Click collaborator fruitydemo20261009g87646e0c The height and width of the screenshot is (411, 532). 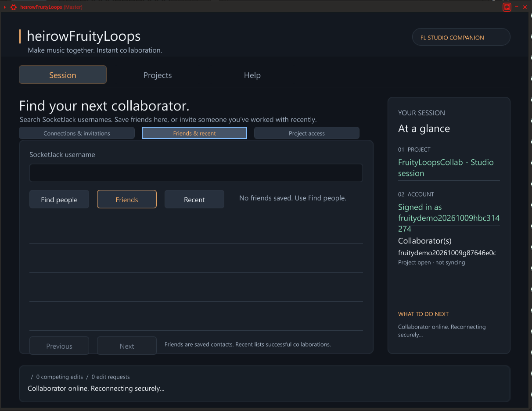[447, 253]
